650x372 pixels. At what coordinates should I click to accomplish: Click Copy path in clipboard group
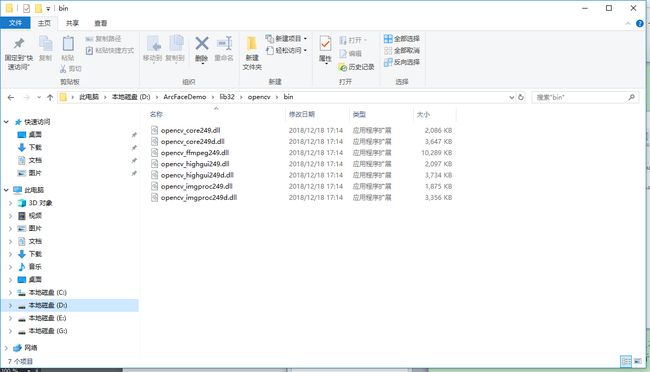[104, 39]
